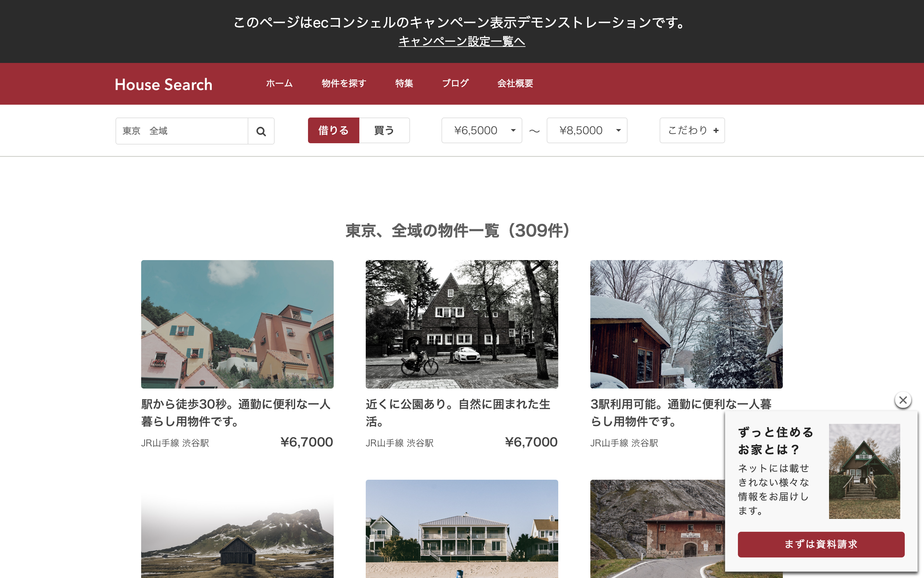Open the mountain hut listing photo
Viewport: 924px width, 578px height.
[237, 529]
